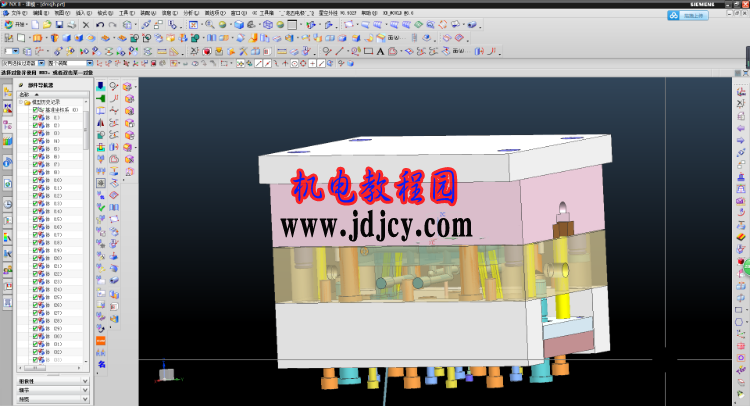Image resolution: width=750 pixels, height=406 pixels.
Task: Click the Zoom magnifier icon
Action: [x=209, y=24]
